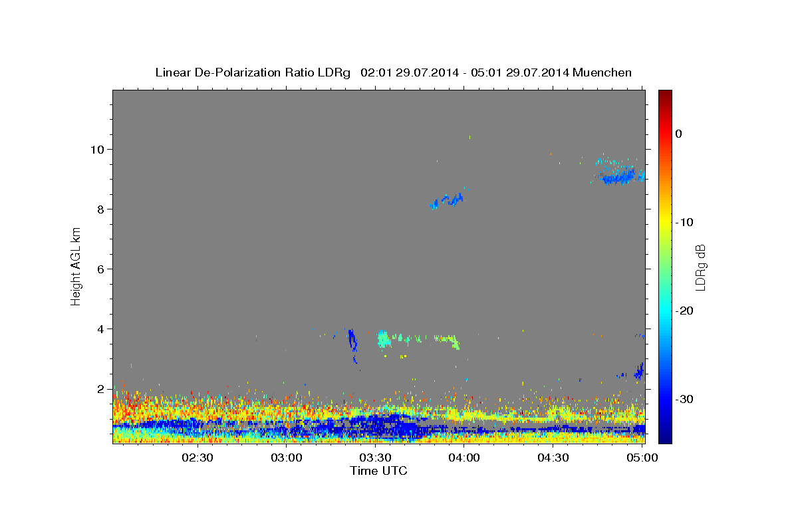Click the colorbar label '-10'
Screen dimensions: 798x532
684,222
